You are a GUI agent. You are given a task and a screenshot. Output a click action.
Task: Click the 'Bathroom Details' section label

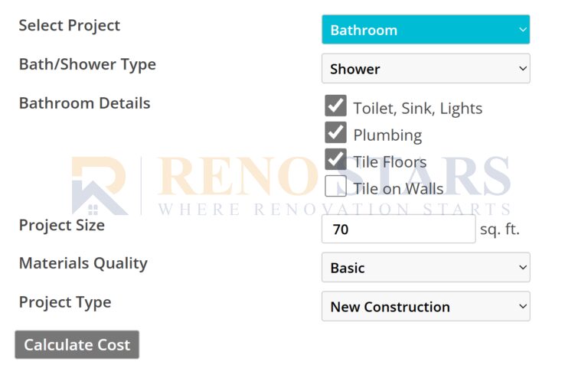[84, 103]
